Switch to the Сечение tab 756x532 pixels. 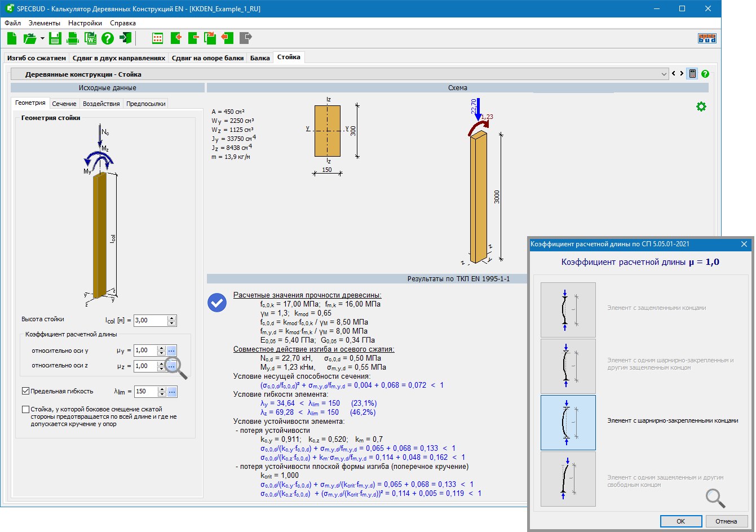[x=64, y=104]
